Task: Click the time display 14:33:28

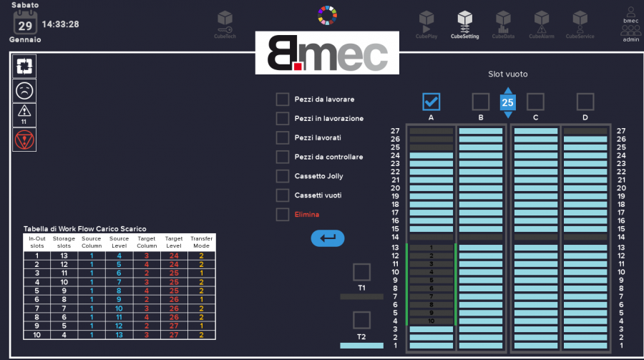Action: [60, 24]
